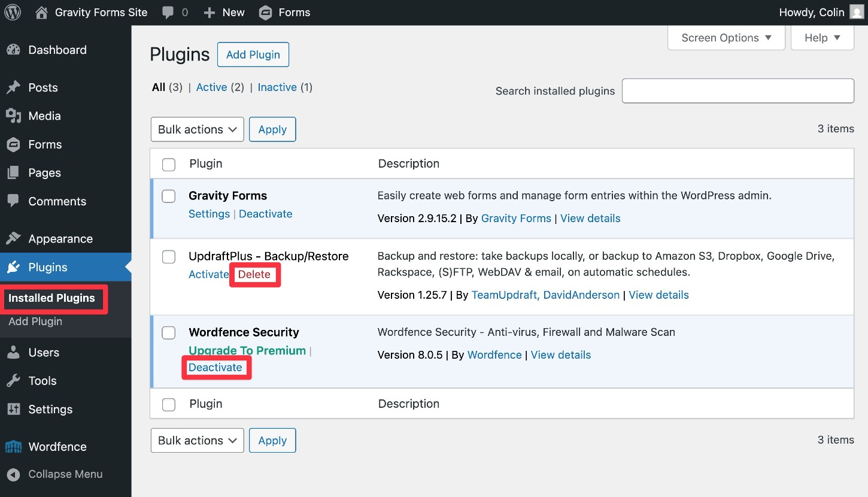Screen dimensions: 868x497
Task: Tick the select-all checkbox in table header
Action: 169,164
